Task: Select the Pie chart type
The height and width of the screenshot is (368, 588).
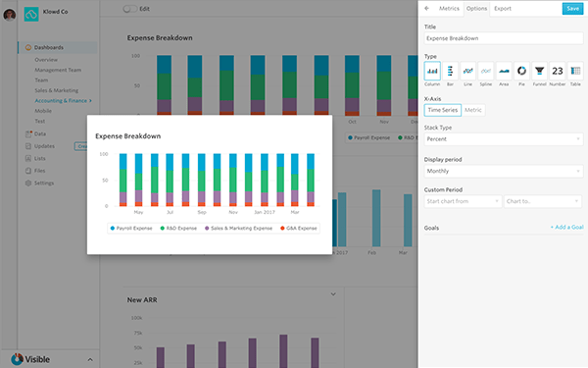Action: 521,71
